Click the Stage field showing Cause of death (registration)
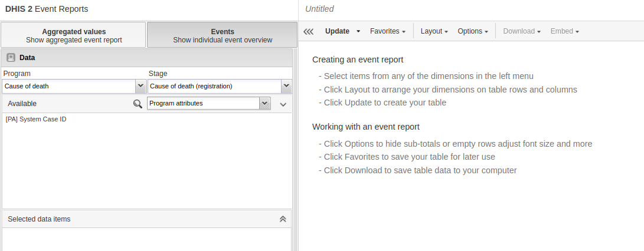This screenshot has height=251, width=644. click(214, 86)
